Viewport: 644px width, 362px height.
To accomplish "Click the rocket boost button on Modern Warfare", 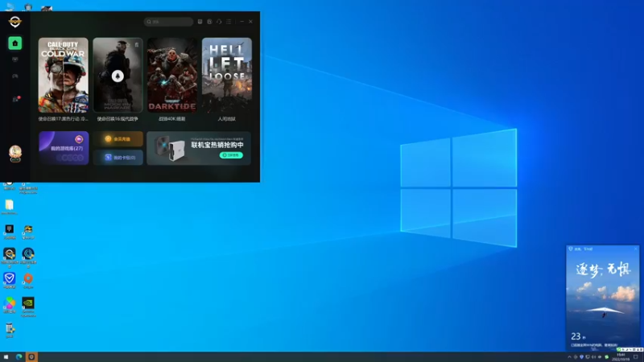I will pos(118,76).
